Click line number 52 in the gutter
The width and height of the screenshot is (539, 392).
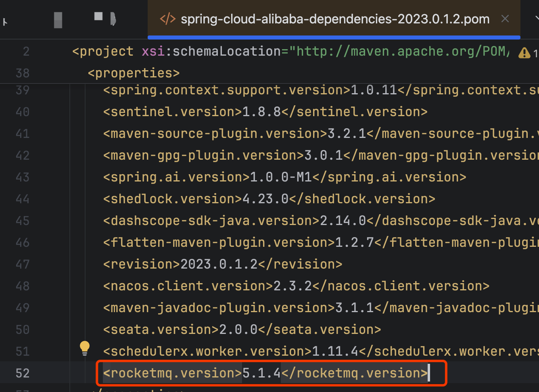tap(22, 373)
